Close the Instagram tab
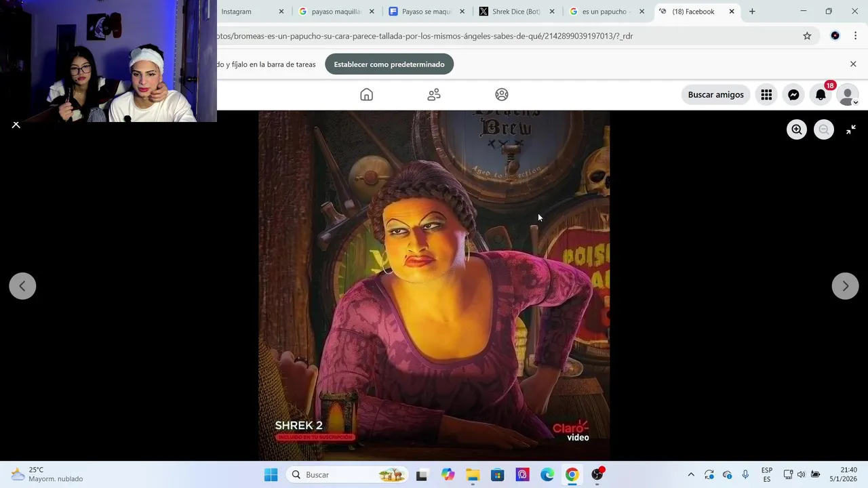The height and width of the screenshot is (488, 868). coord(281,12)
